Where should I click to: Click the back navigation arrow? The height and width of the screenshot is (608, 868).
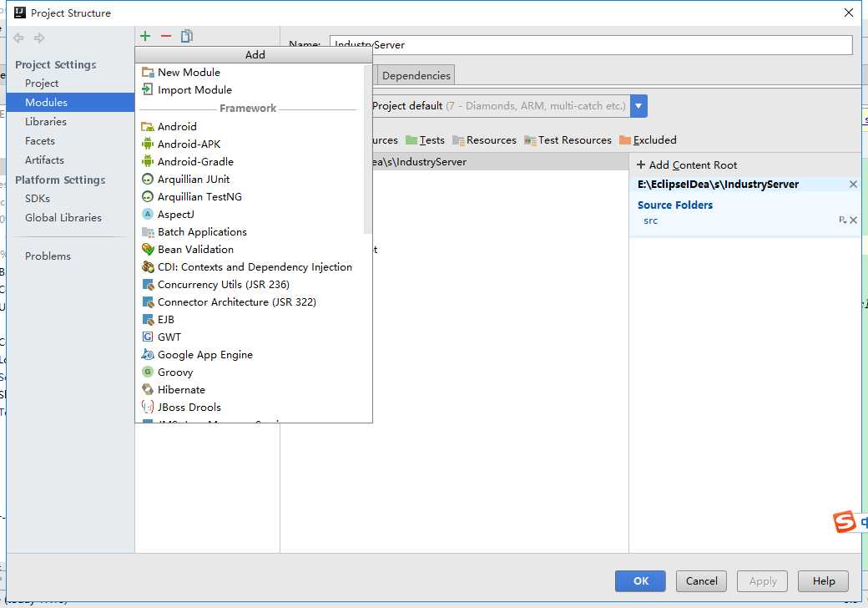[x=19, y=38]
